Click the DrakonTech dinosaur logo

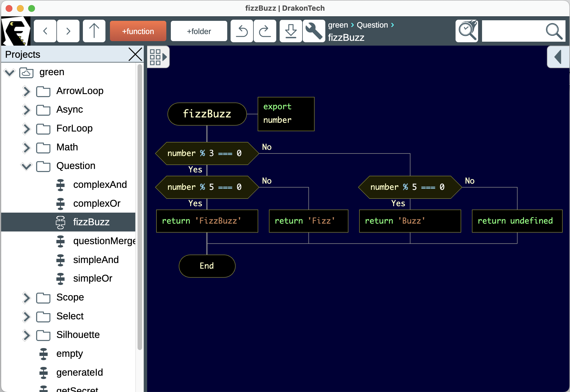coord(16,31)
